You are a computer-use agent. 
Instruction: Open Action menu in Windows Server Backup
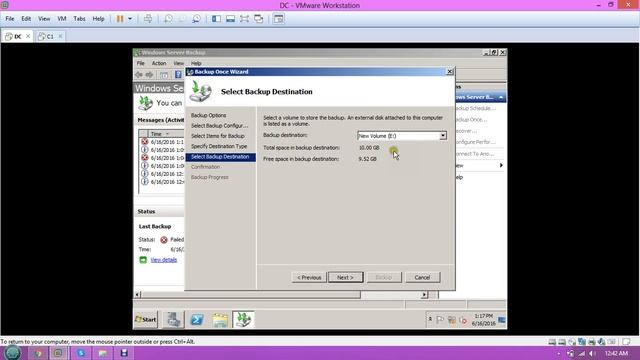click(x=159, y=63)
